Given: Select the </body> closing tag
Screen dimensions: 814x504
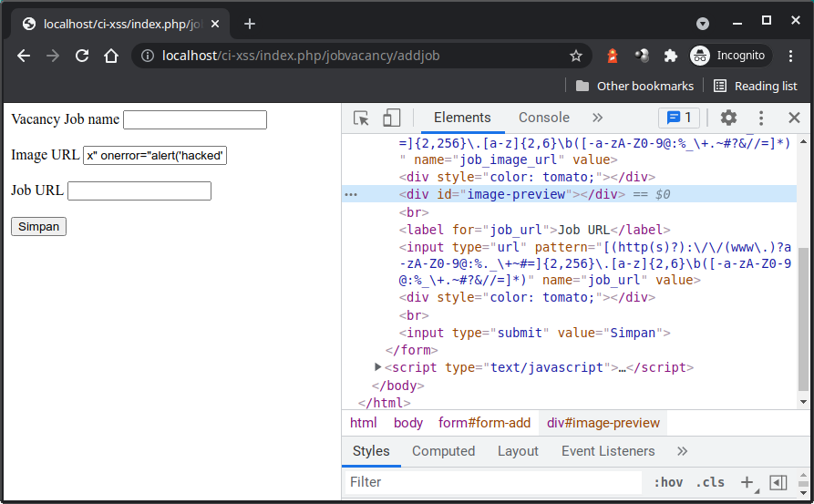Looking at the screenshot, I should (397, 386).
